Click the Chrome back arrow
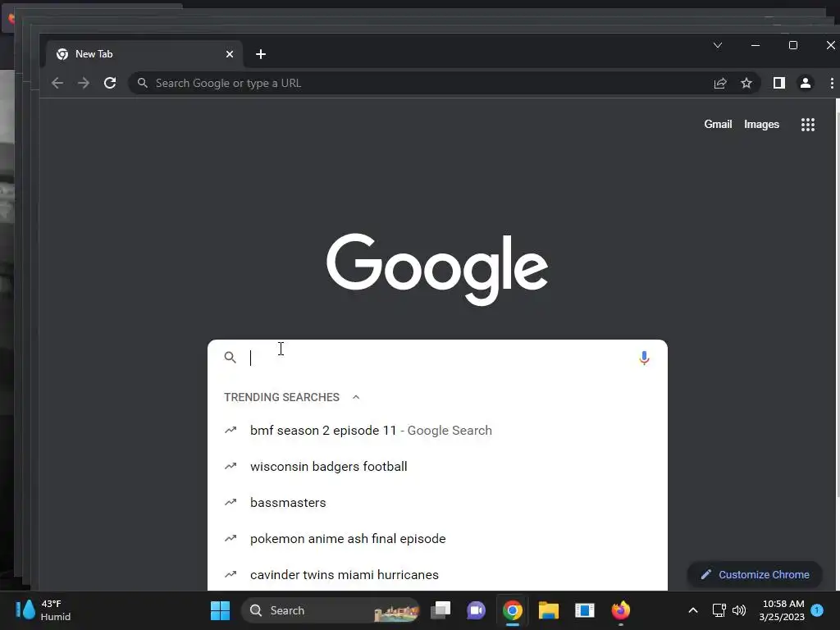Viewport: 840px width, 630px height. (x=57, y=83)
